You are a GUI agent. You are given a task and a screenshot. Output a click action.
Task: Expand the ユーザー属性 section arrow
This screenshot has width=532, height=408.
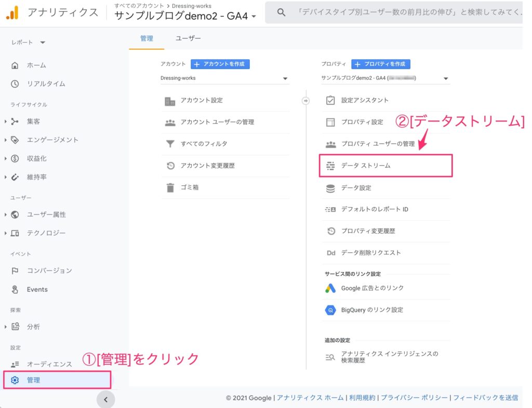5,214
